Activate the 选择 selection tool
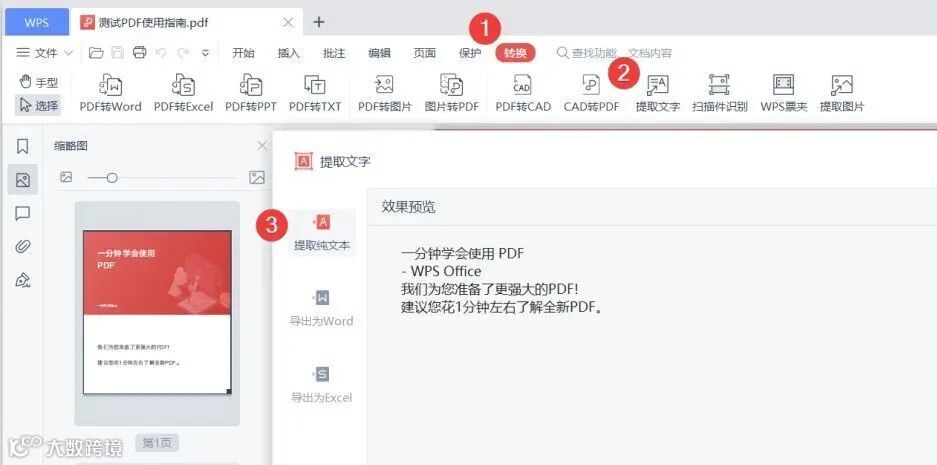937x465 pixels. 38,105
